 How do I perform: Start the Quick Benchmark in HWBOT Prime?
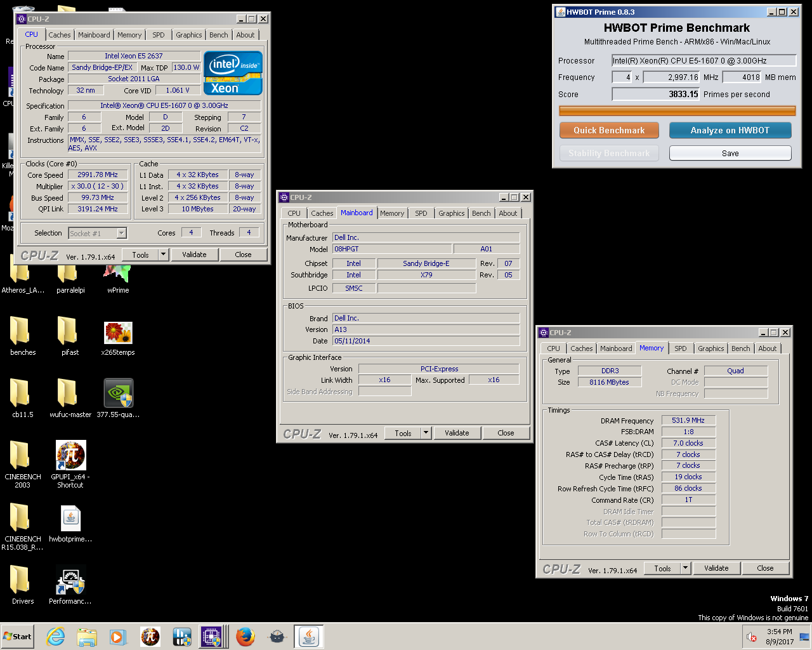pyautogui.click(x=609, y=130)
